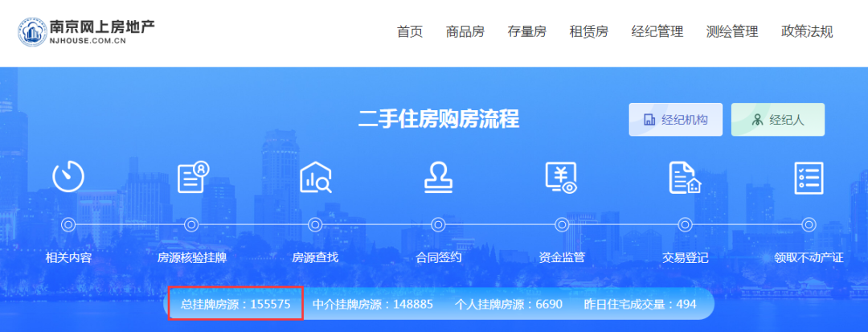The width and height of the screenshot is (868, 332).
Task: Open the 房源核验挂牌 step link
Action: (191, 257)
